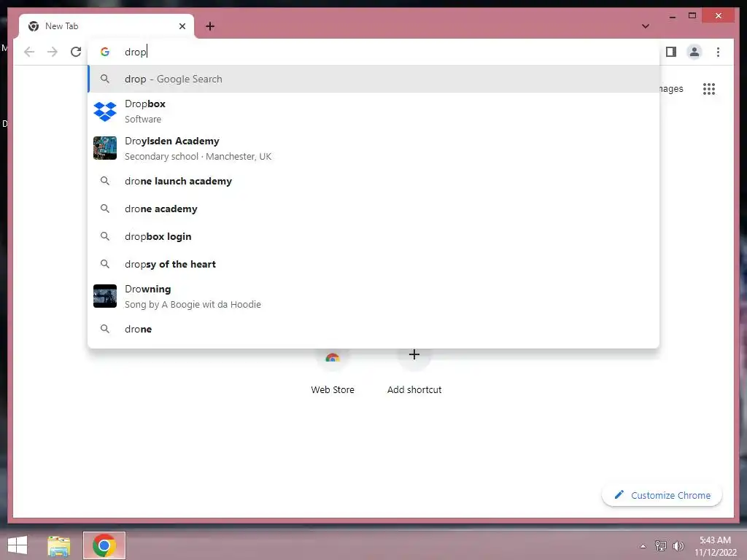Open Chrome's three-dot menu

pyautogui.click(x=718, y=52)
